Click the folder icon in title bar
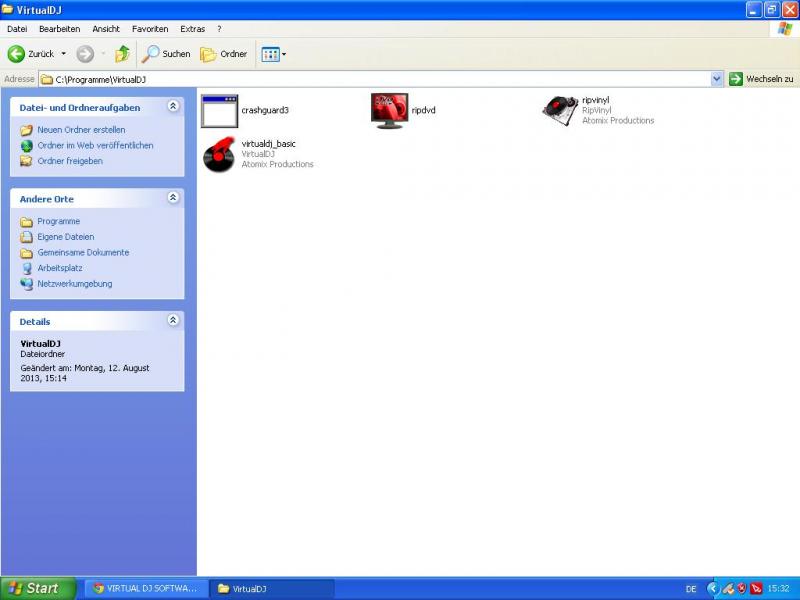Image resolution: width=800 pixels, height=600 pixels. [8, 10]
